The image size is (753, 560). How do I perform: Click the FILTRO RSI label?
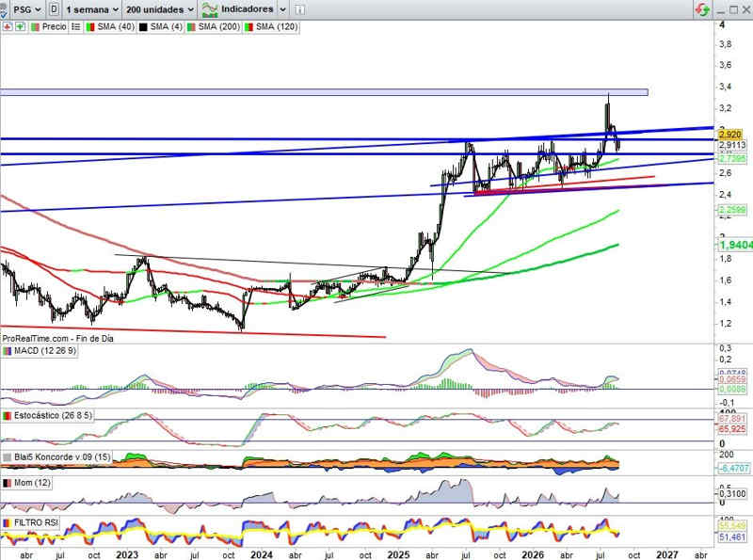(37, 522)
